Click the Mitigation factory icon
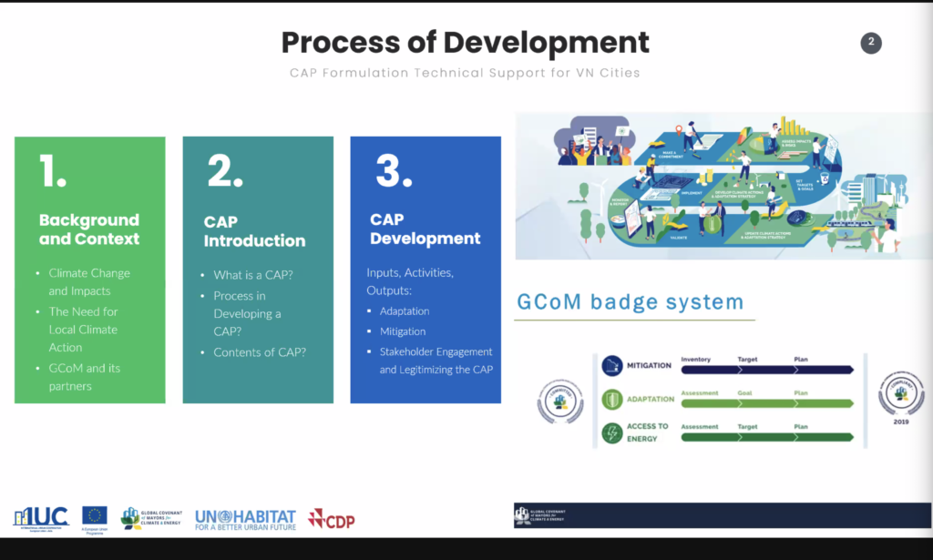 point(611,366)
